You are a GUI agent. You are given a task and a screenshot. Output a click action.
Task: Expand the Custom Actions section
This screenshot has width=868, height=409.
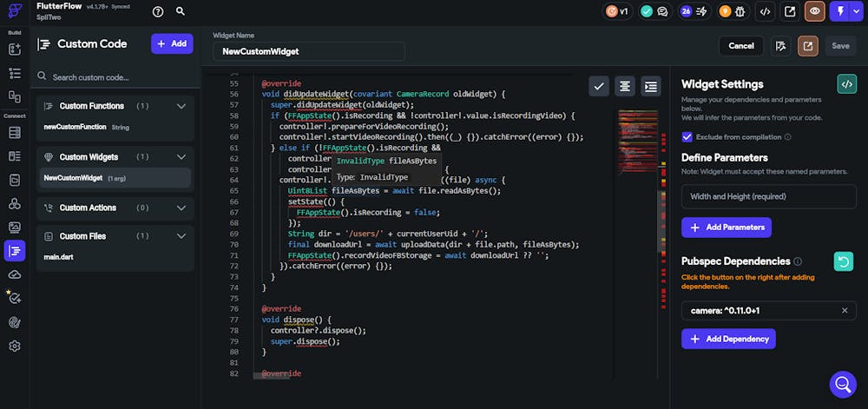(x=181, y=208)
